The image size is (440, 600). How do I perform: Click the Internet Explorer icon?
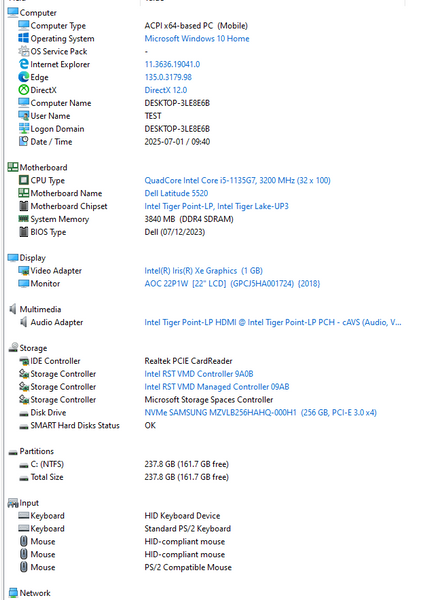(x=23, y=64)
